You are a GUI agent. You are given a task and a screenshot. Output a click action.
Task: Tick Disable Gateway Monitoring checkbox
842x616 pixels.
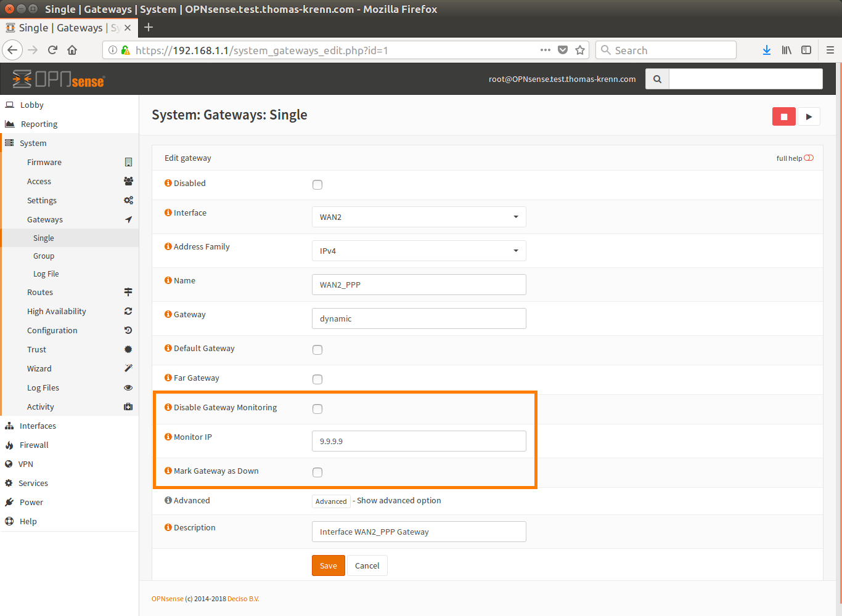click(x=317, y=409)
